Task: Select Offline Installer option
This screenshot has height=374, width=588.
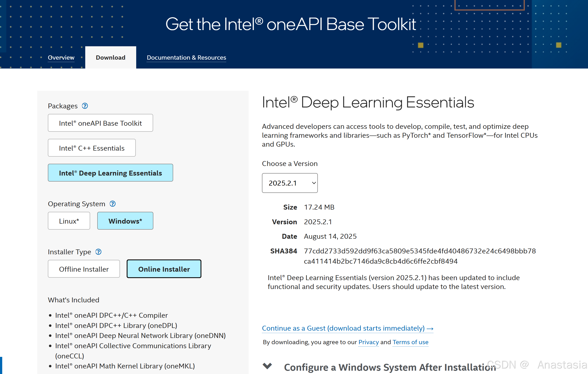Action: [x=84, y=269]
